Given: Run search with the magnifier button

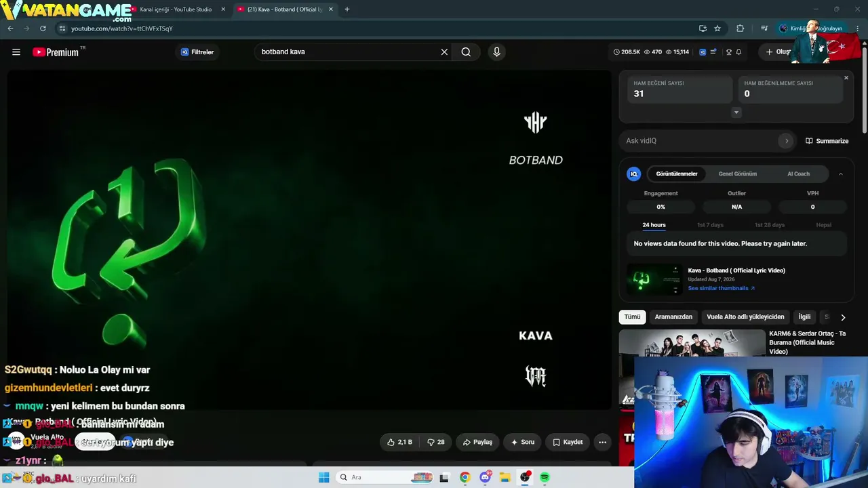Looking at the screenshot, I should [x=466, y=52].
